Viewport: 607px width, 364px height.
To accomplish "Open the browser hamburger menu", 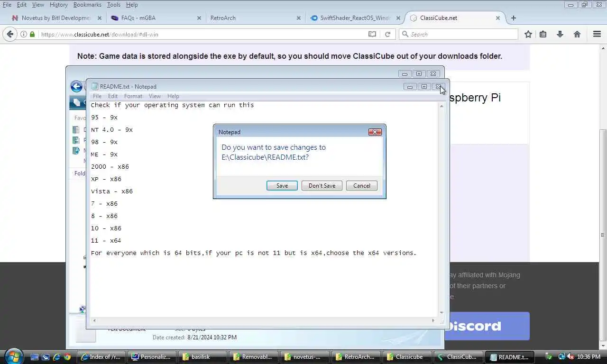I will pos(597,34).
